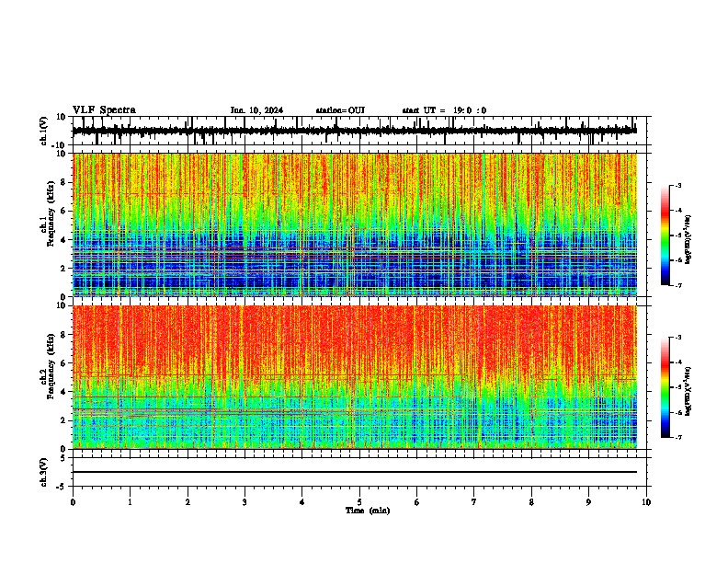Screen dimensions: 728x563
Task: Click the ch.1 voltage waveform trace
Action: (x=355, y=131)
